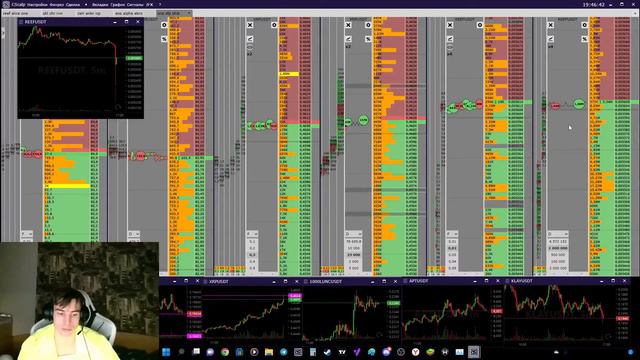Click the green current price label on the REEFUSDT chart
Image resolution: width=640 pixels, height=360 pixels.
[x=134, y=58]
